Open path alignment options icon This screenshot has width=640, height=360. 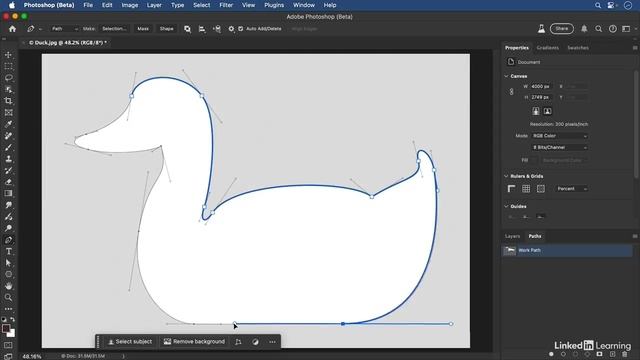point(202,29)
